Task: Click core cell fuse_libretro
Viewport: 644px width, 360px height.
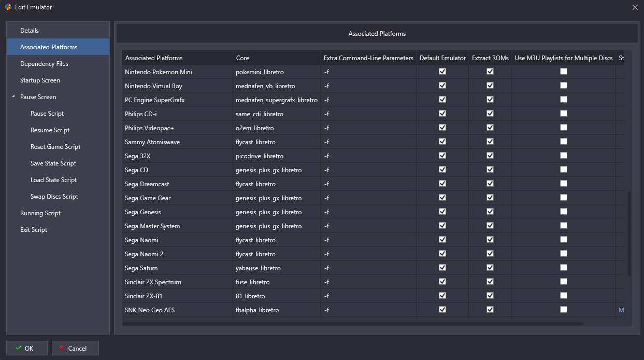Action: tap(277, 282)
